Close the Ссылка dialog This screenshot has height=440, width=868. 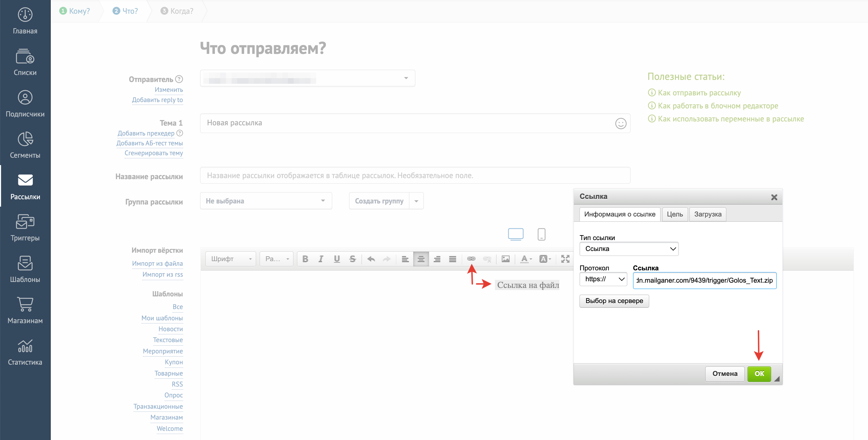[774, 197]
